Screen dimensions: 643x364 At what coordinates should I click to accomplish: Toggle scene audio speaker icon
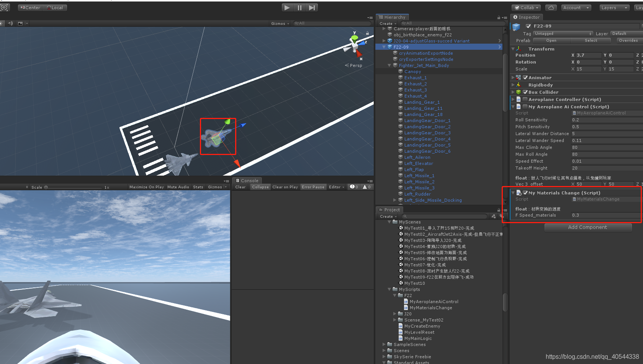tap(10, 23)
